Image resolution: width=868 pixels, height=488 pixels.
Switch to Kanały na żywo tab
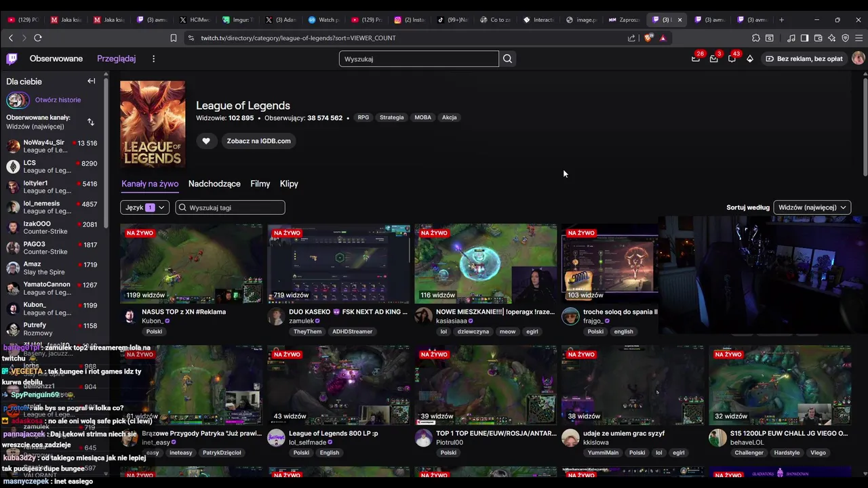coord(150,184)
